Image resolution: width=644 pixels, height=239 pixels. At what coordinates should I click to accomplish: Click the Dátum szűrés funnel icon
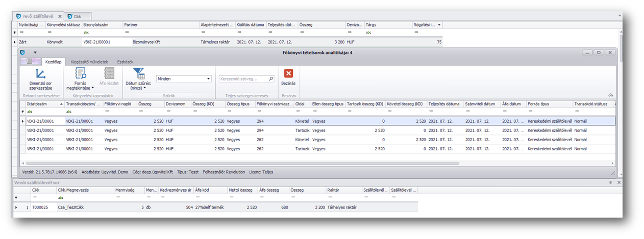[x=138, y=73]
